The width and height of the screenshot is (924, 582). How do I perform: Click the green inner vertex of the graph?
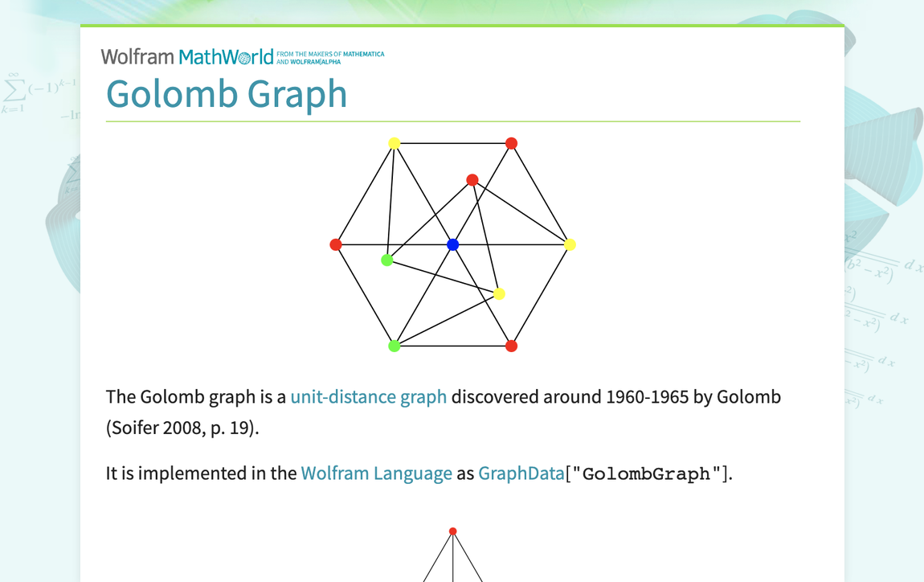click(x=388, y=259)
